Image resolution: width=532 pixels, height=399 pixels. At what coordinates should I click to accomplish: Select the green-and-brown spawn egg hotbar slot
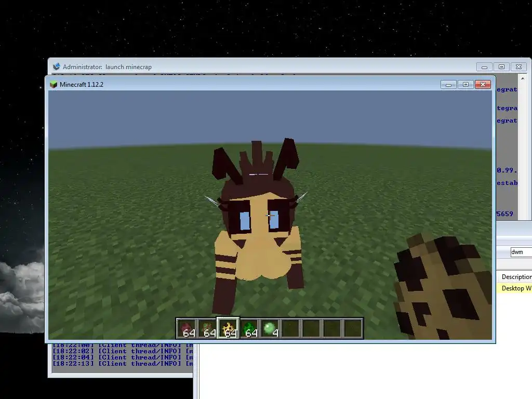(x=208, y=328)
